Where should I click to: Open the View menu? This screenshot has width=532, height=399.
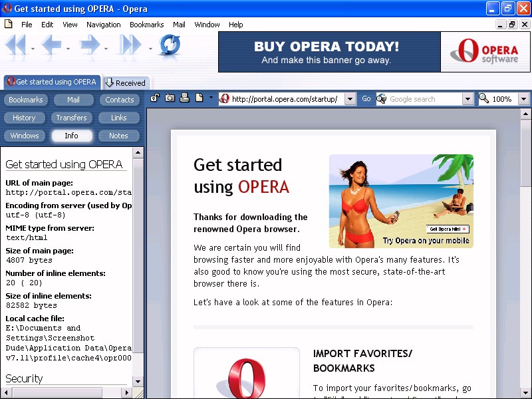(x=70, y=25)
